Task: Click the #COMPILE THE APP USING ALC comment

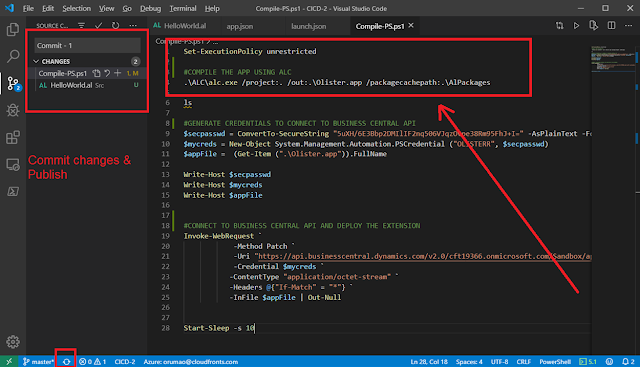Action: (x=237, y=72)
